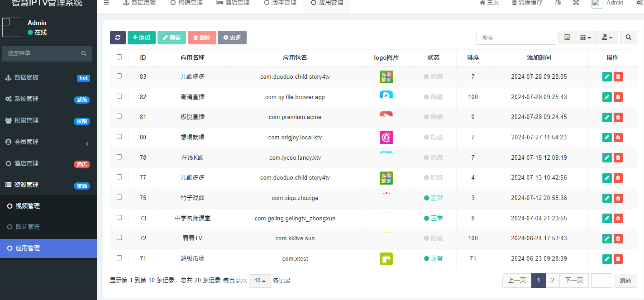Click in the 搜索 table search field

(x=516, y=38)
